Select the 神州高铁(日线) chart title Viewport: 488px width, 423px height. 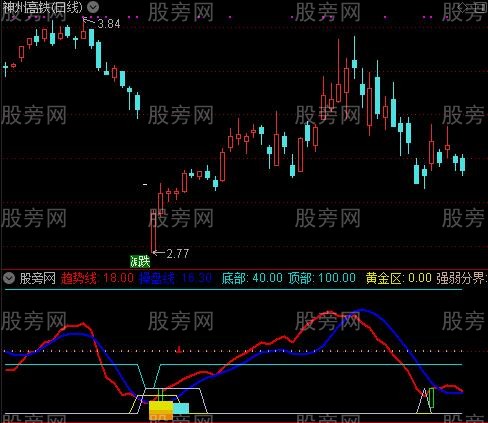[x=42, y=7]
